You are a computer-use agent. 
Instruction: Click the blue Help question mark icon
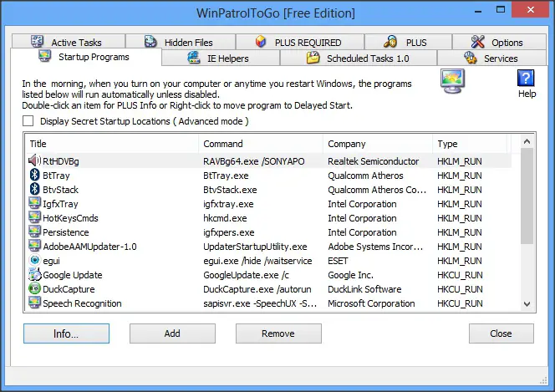[x=526, y=78]
